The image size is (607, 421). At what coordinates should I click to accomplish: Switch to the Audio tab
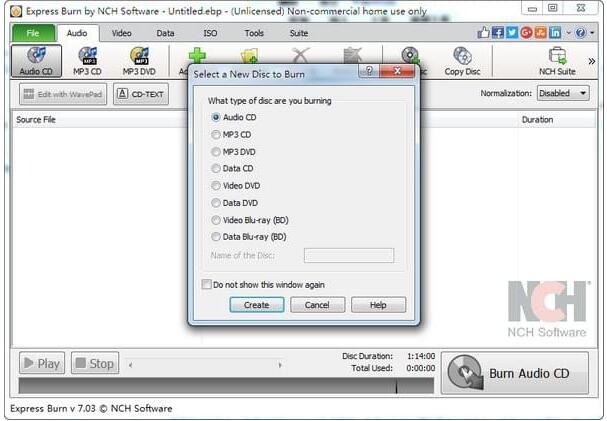click(77, 33)
